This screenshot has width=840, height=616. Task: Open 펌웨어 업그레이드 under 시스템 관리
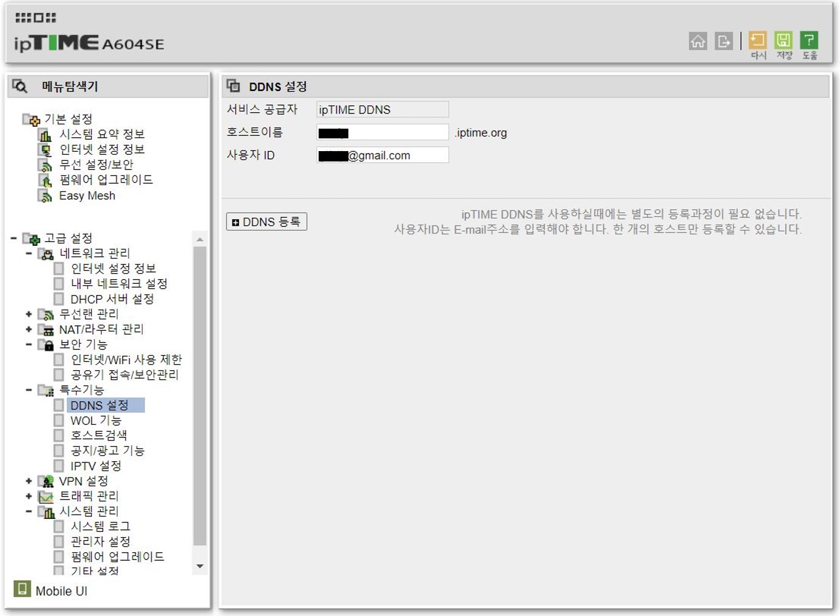point(118,557)
